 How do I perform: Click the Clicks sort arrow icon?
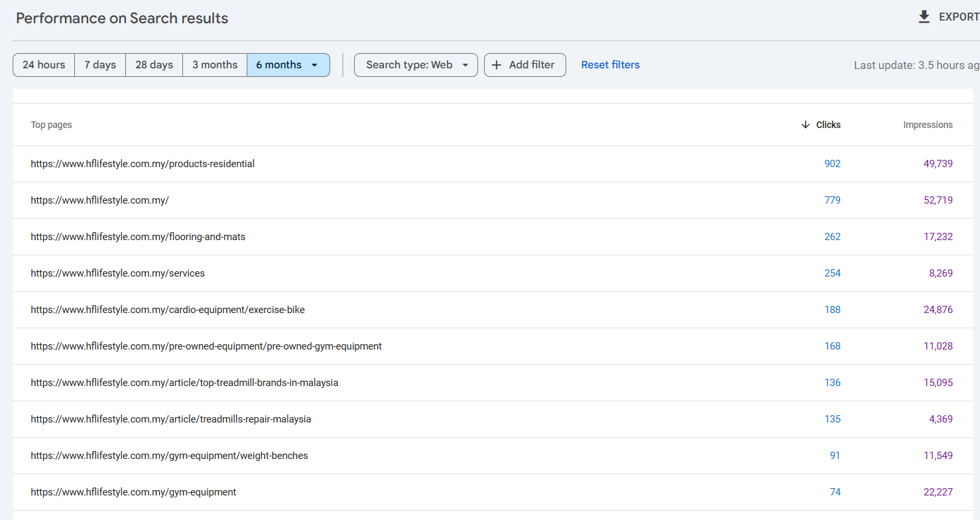(806, 125)
